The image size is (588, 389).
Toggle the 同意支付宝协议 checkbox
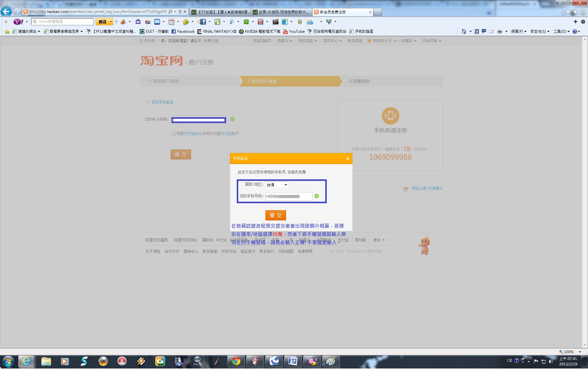pyautogui.click(x=174, y=134)
